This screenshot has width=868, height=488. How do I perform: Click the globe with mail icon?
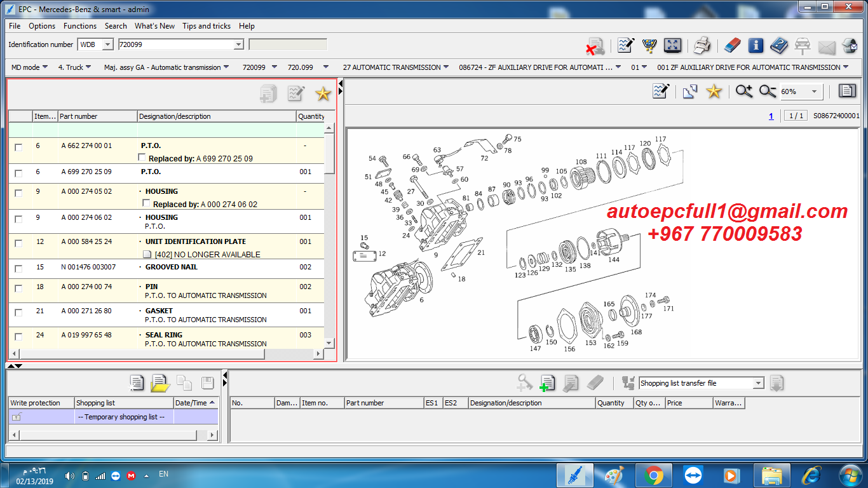pyautogui.click(x=850, y=45)
